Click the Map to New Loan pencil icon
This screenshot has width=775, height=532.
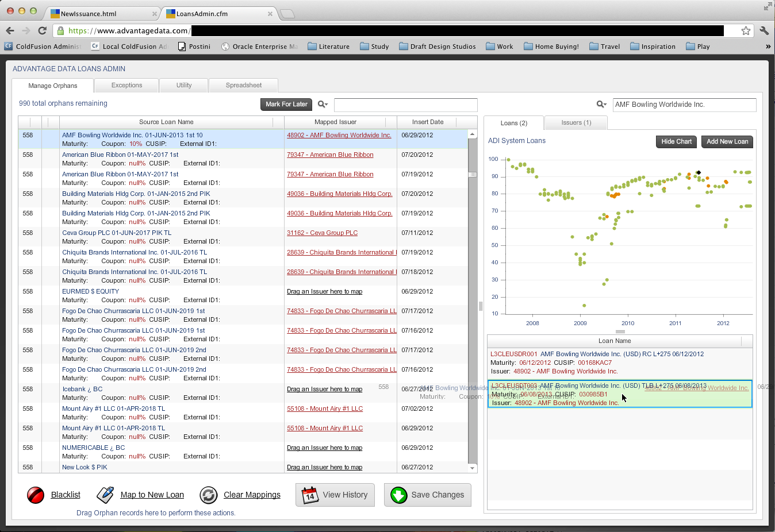[x=105, y=495]
